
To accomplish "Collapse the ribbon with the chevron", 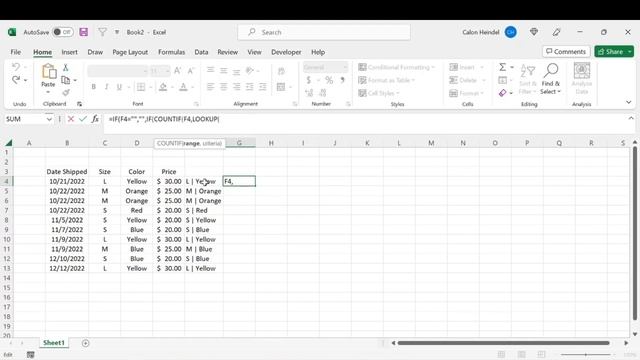I will (x=629, y=102).
